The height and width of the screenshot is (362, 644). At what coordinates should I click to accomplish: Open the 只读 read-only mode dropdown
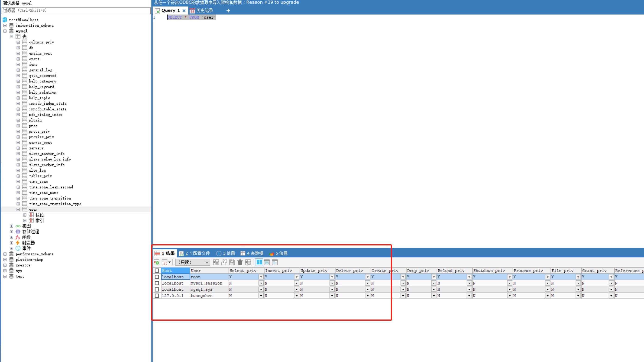(x=192, y=262)
